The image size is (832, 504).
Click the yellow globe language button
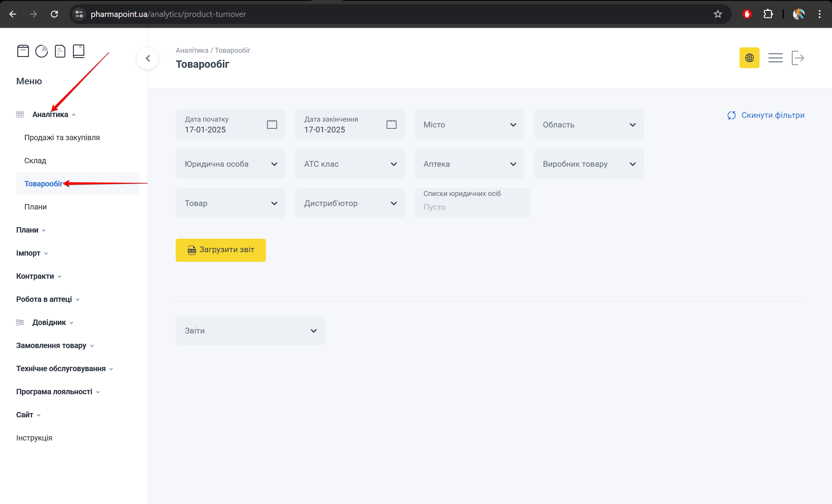coord(749,58)
